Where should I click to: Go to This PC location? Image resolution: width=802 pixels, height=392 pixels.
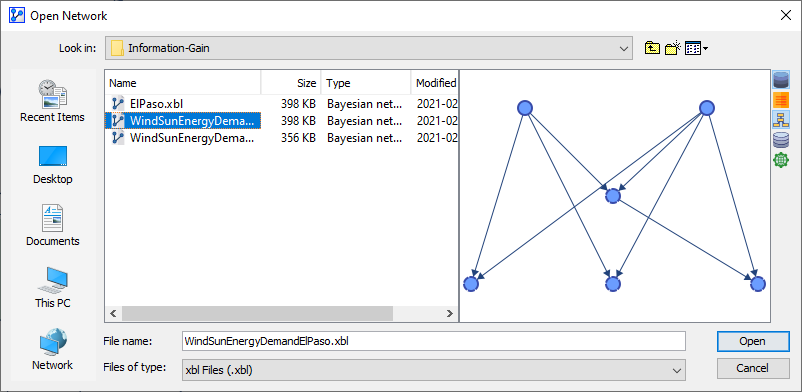(53, 288)
